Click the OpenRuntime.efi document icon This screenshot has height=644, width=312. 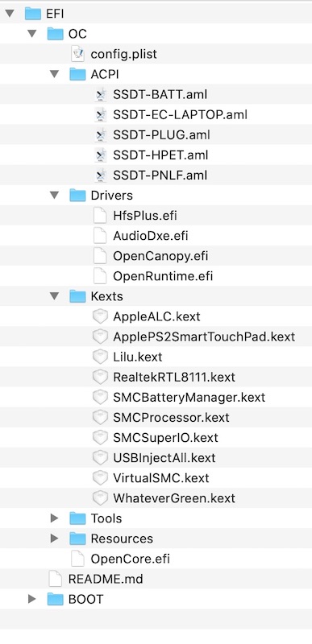(x=100, y=276)
